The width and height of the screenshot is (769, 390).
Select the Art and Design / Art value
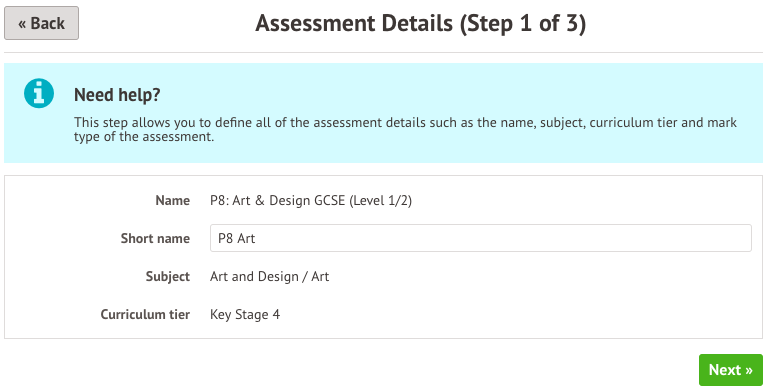[x=269, y=277]
